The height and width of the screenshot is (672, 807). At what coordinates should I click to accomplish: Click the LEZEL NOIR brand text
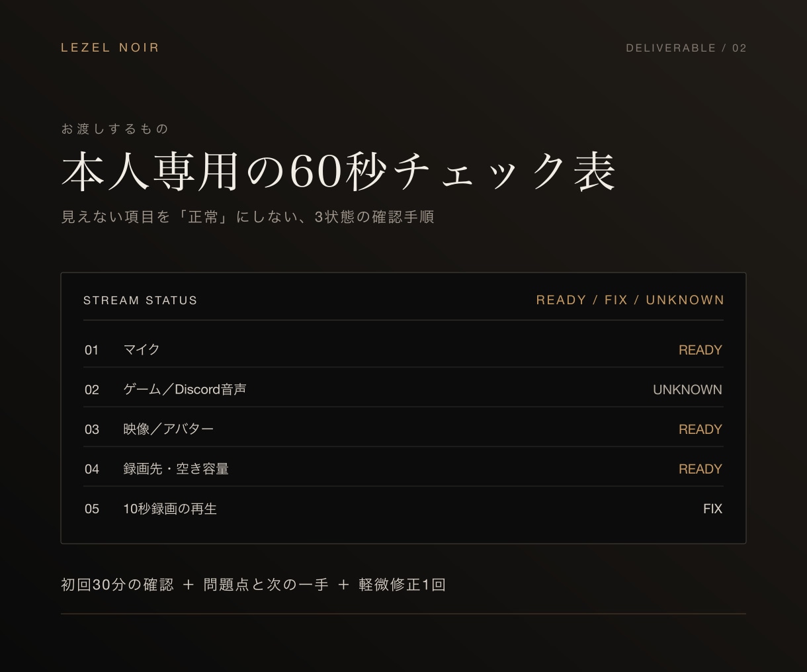pos(110,48)
